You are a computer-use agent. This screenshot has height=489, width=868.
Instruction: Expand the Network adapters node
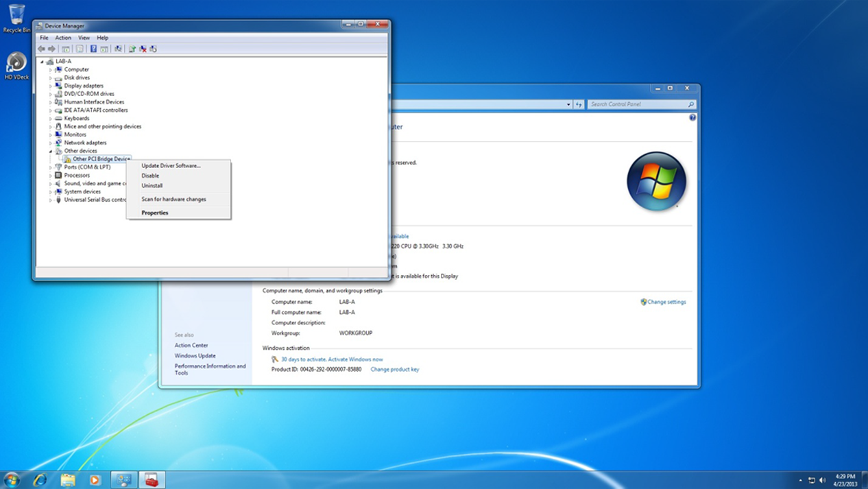pyautogui.click(x=51, y=143)
